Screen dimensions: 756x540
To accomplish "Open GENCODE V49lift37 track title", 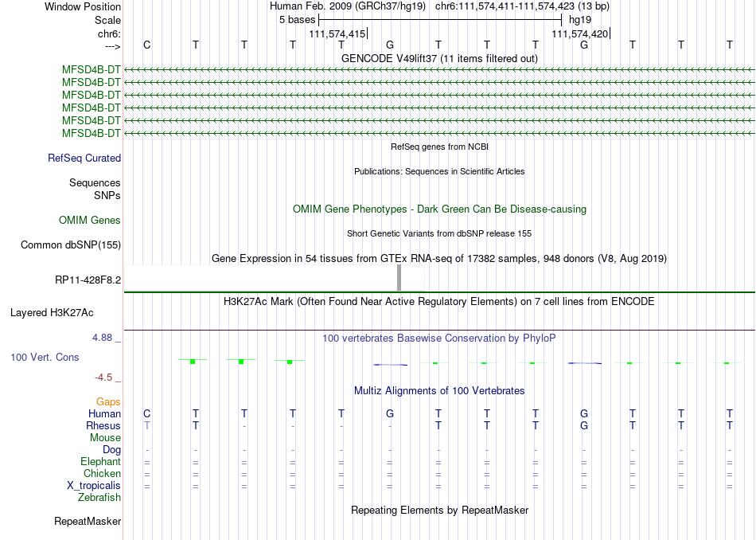I will pos(439,58).
